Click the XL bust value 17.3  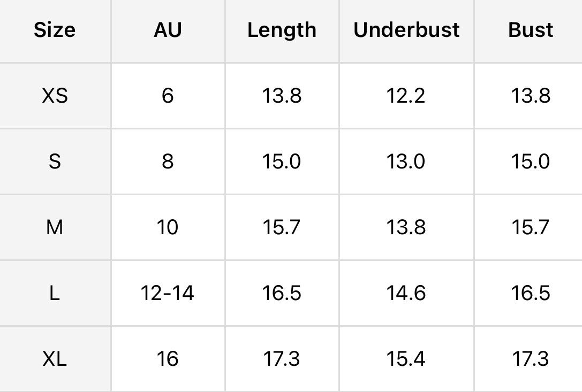(x=531, y=359)
